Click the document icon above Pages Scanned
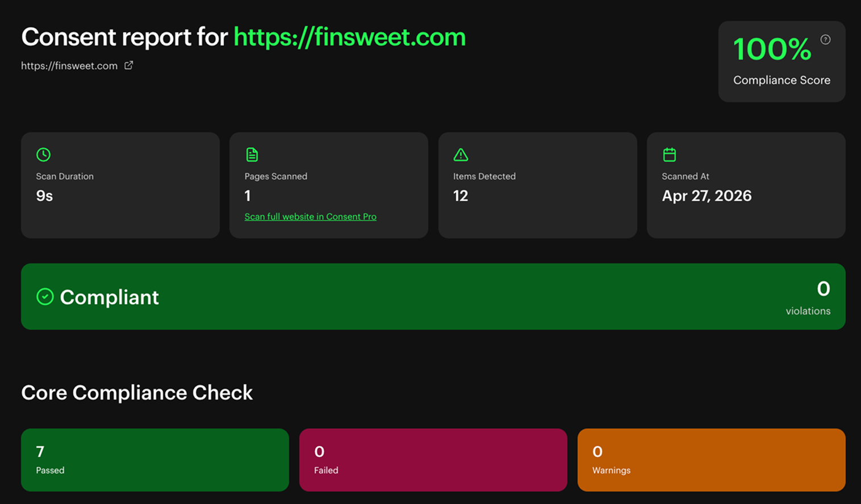 click(x=252, y=154)
